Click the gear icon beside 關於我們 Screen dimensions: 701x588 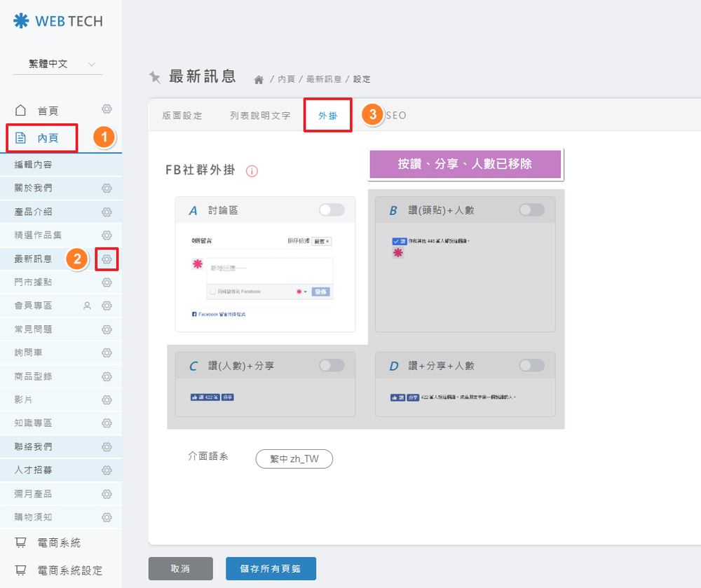point(107,189)
